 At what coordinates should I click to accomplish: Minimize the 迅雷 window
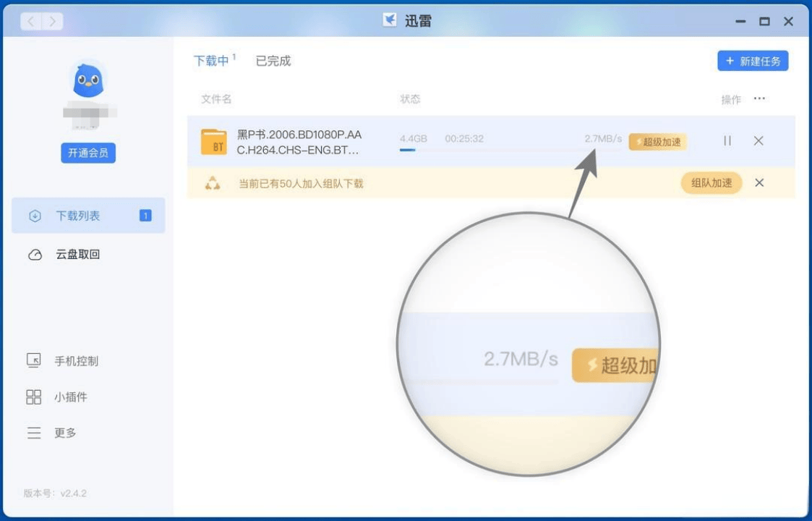741,21
